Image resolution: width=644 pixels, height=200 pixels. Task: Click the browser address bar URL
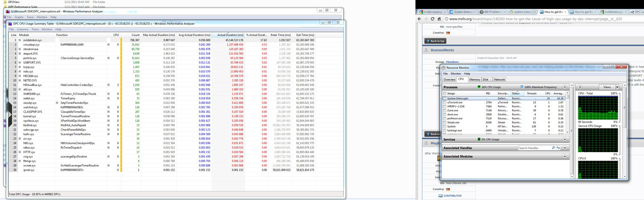(x=536, y=19)
